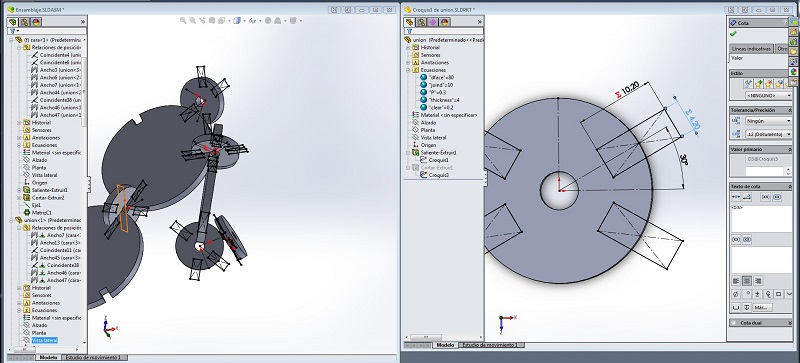Open the appearances tab in assembly panel
The image size is (800, 363).
coord(36,22)
